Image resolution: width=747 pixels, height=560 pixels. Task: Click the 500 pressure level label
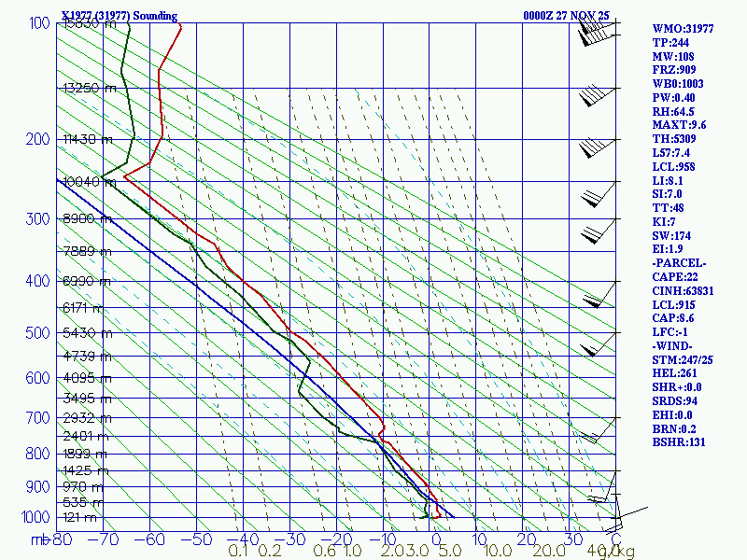(37, 332)
